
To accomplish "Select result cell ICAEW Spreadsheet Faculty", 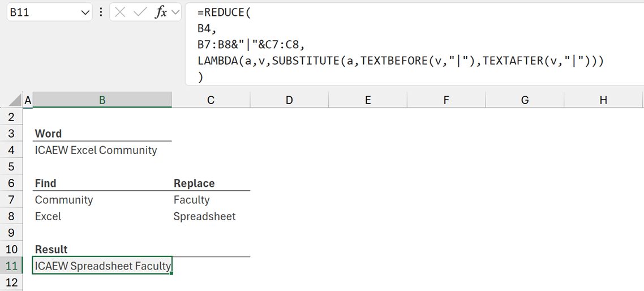I will point(102,266).
